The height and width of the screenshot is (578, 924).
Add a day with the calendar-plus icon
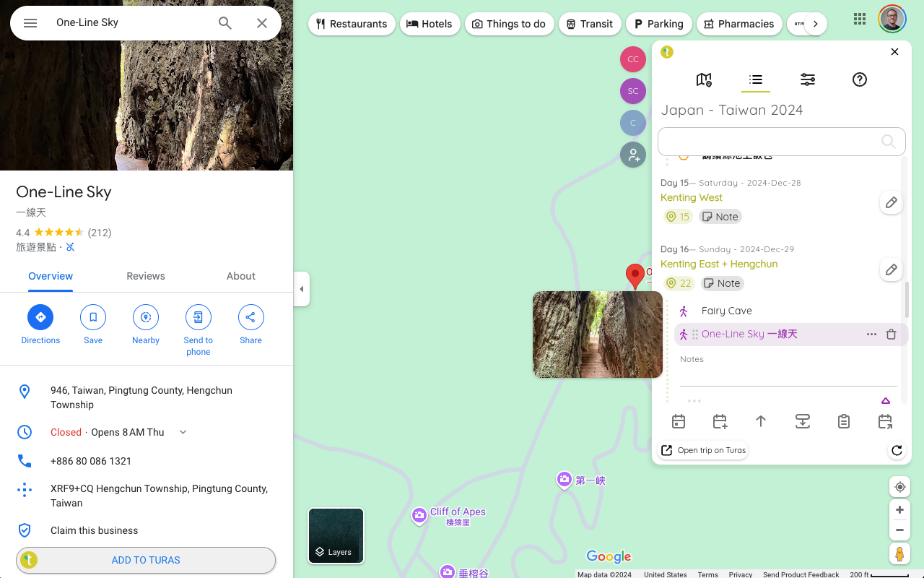click(720, 421)
